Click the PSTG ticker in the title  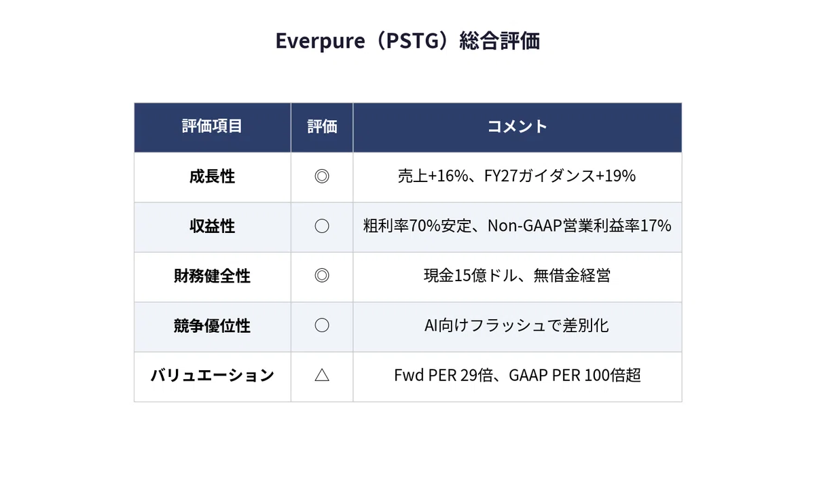pyautogui.click(x=405, y=41)
